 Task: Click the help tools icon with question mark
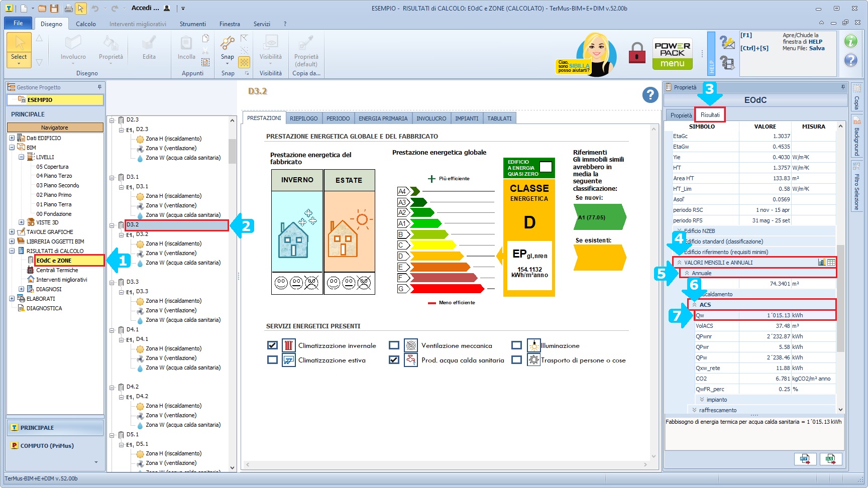(727, 43)
